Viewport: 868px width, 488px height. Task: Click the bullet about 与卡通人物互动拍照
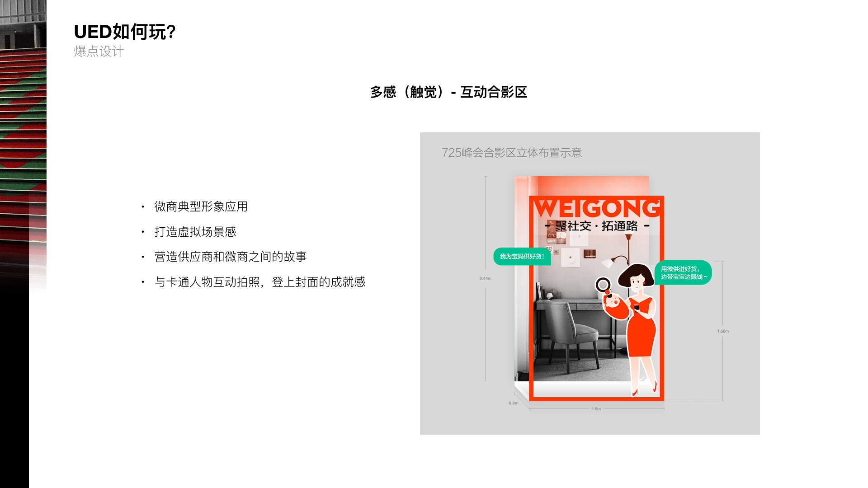click(260, 282)
